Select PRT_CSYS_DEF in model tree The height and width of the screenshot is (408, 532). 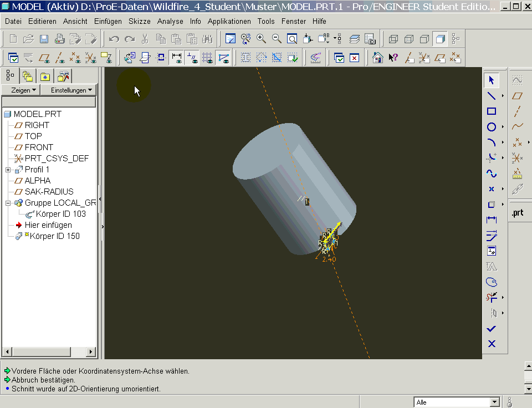(57, 159)
